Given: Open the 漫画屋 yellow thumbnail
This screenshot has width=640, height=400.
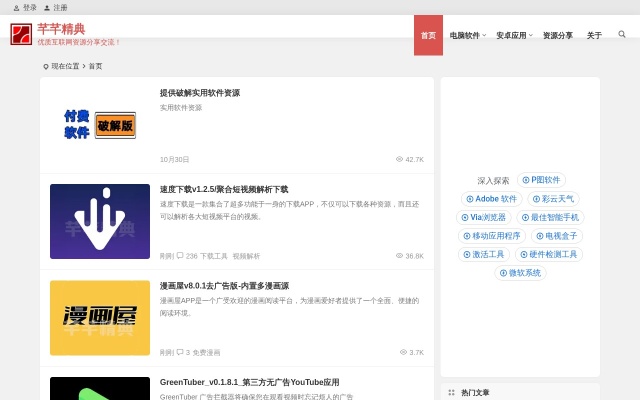Looking at the screenshot, I should 100,318.
